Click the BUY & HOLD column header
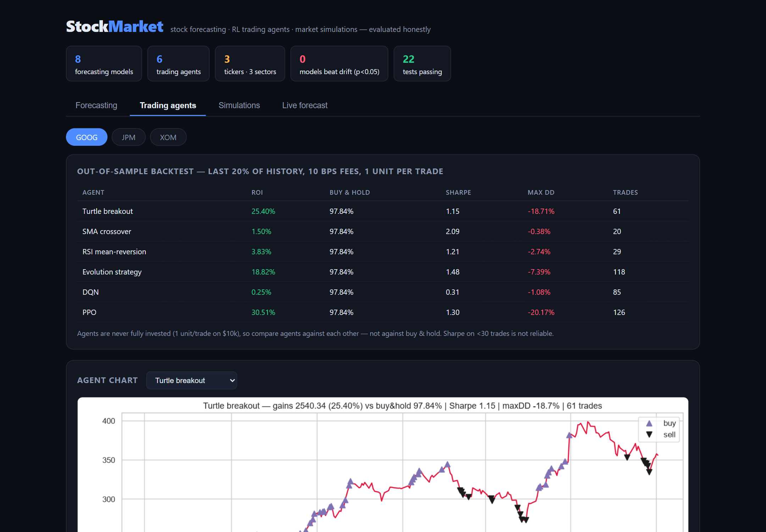766x532 pixels. [350, 193]
